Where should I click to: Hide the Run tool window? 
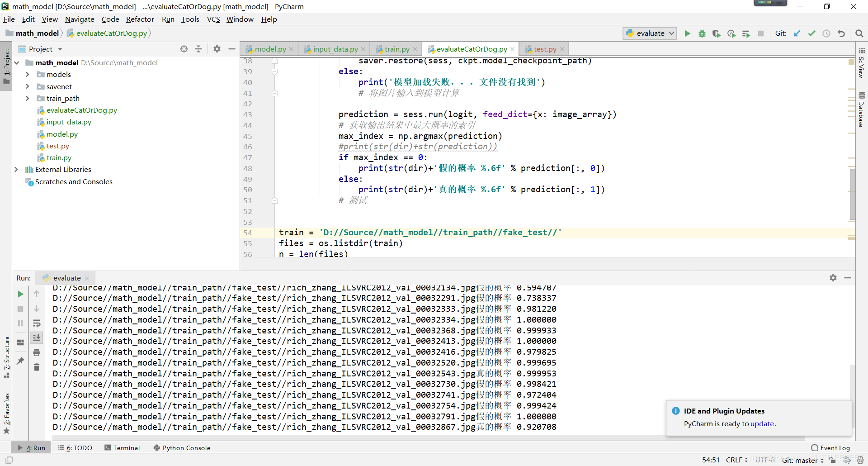[848, 278]
